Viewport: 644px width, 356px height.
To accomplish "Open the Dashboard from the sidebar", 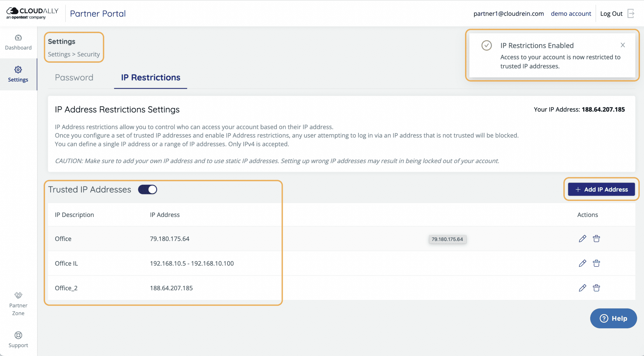I will (18, 42).
